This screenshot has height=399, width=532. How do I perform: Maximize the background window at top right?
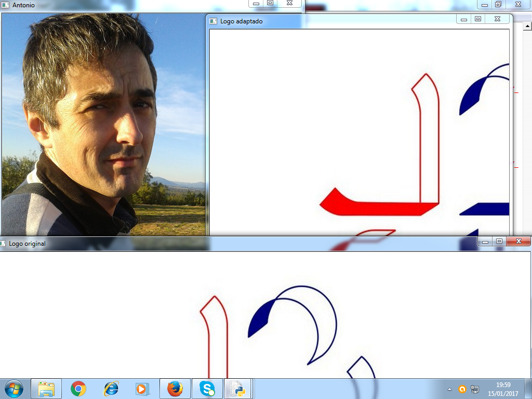click(498, 4)
